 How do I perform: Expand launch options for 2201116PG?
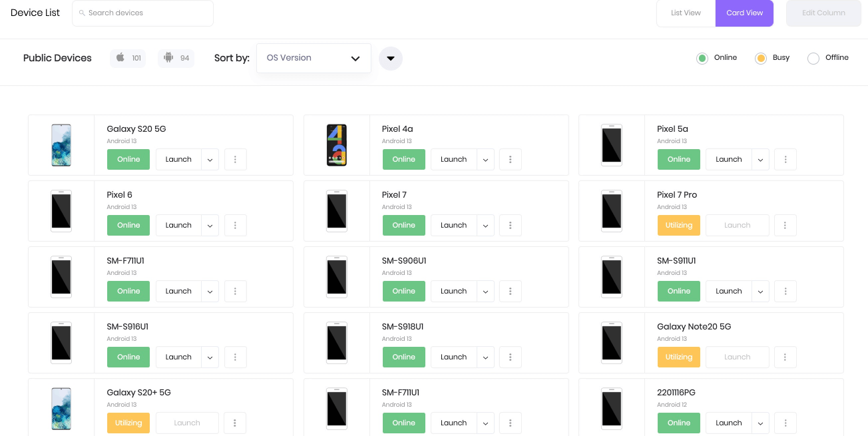(x=760, y=423)
